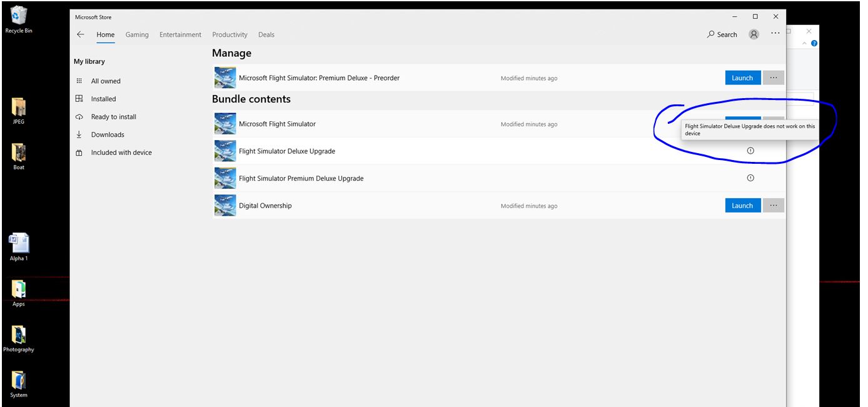Select the Alpha 1 document on desktop

19,247
